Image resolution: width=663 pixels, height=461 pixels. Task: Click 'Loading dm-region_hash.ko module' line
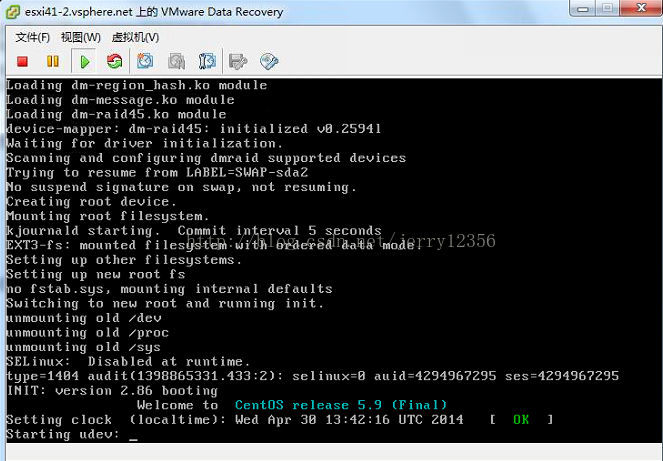(137, 85)
